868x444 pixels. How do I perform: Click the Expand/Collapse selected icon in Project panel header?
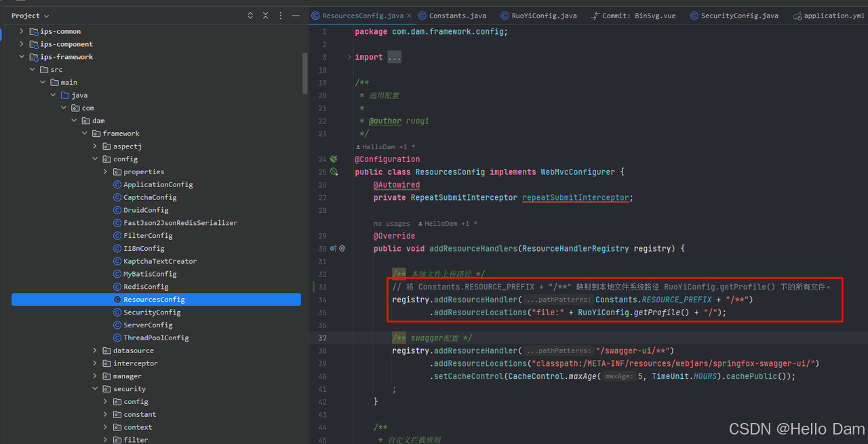click(x=250, y=16)
